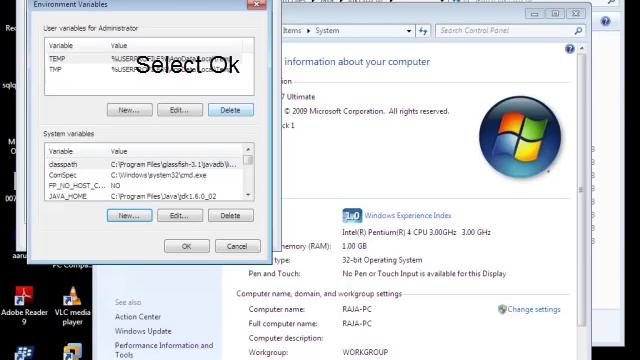Open the address bar history dropdown
Viewport: 640px width, 360px height.
[x=409, y=31]
